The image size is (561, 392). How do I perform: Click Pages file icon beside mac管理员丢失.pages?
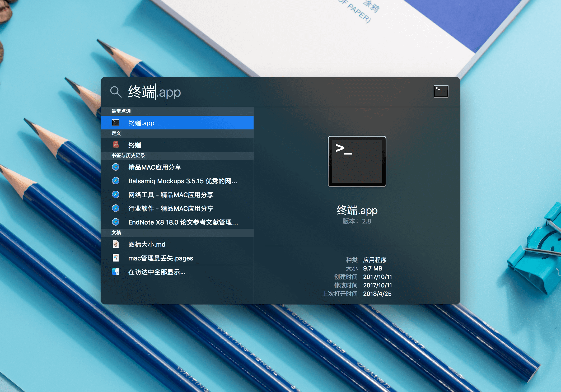(x=116, y=258)
